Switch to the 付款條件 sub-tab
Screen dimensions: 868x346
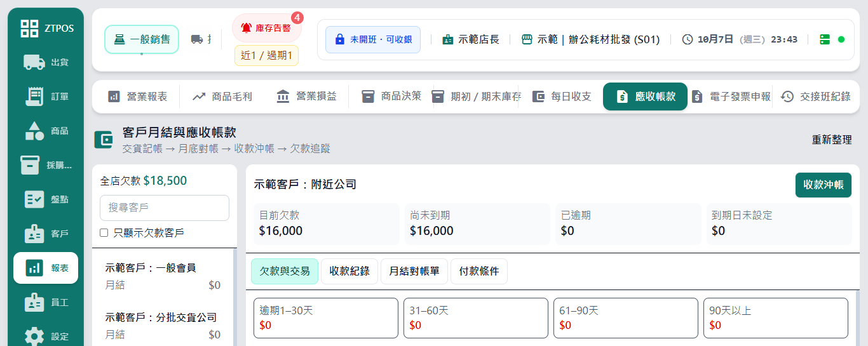tap(479, 271)
